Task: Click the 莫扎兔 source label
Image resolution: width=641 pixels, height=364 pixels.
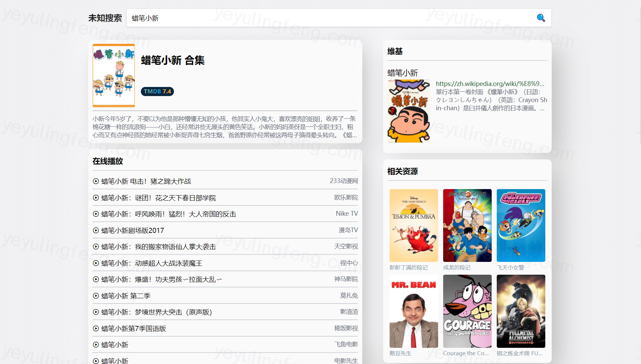Action: [349, 296]
